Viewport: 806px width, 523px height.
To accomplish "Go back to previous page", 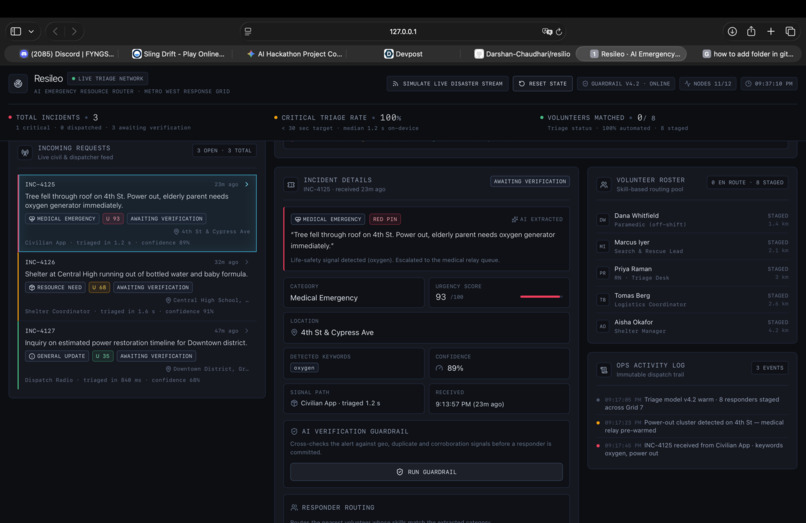I will coord(56,31).
